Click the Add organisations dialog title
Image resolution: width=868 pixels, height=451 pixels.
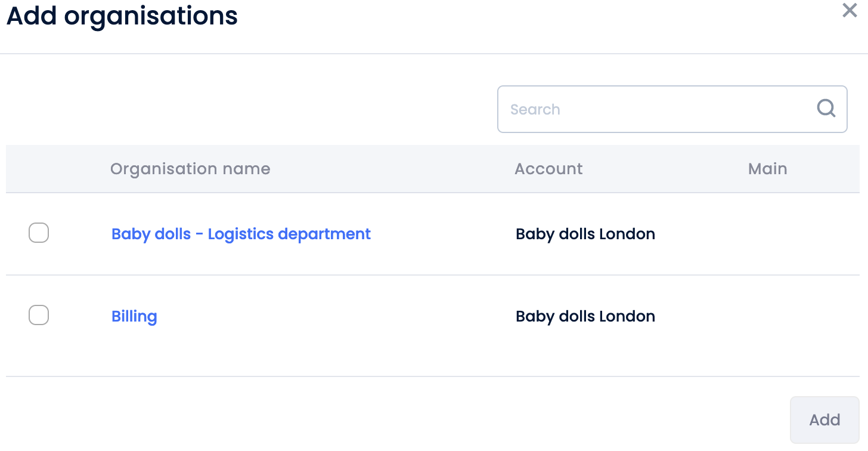point(122,16)
